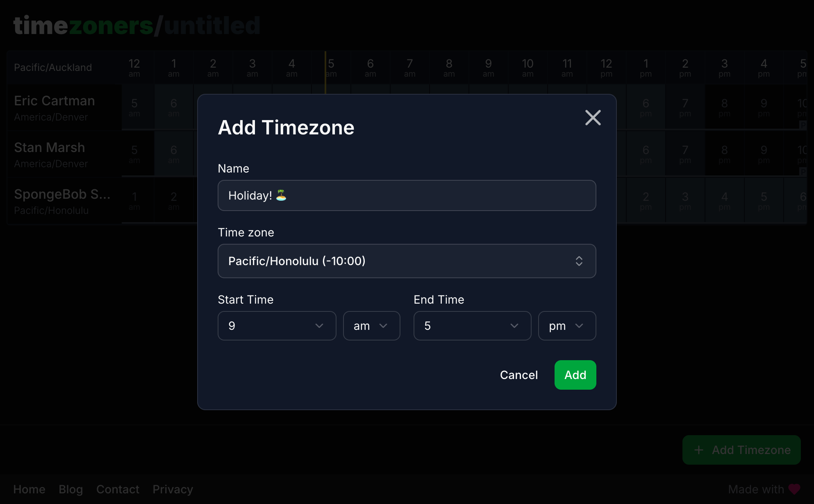Image resolution: width=814 pixels, height=504 pixels.
Task: Click the chevron on Start Time hour selector
Action: pos(319,326)
